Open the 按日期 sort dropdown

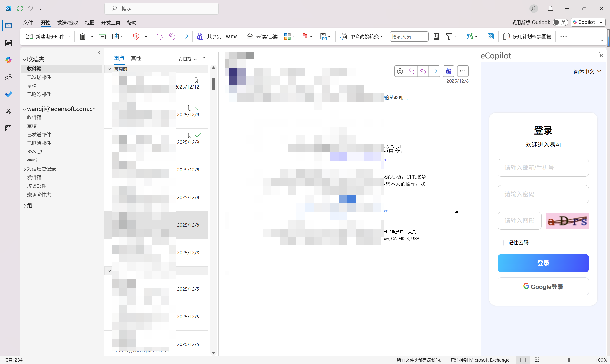(187, 59)
